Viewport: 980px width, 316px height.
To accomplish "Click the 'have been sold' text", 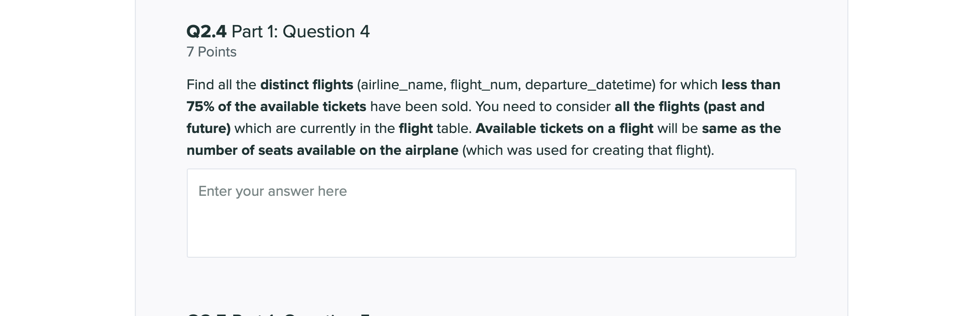I will [420, 107].
